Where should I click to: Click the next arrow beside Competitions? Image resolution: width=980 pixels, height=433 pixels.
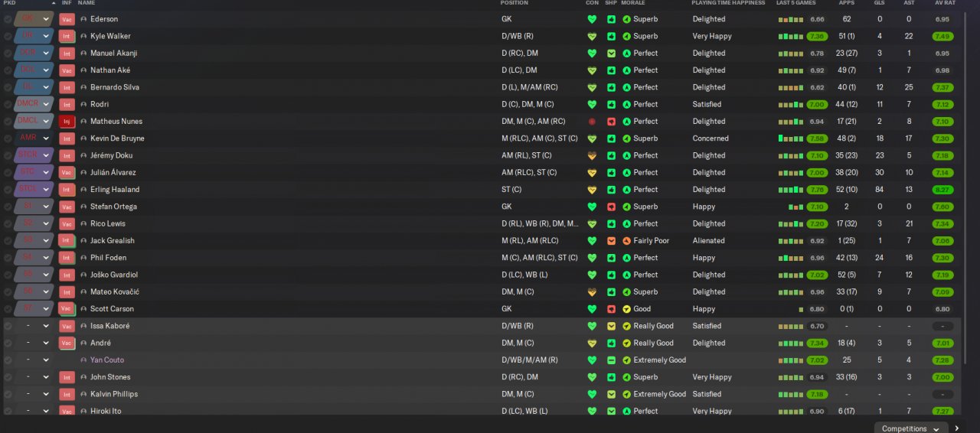click(956, 428)
